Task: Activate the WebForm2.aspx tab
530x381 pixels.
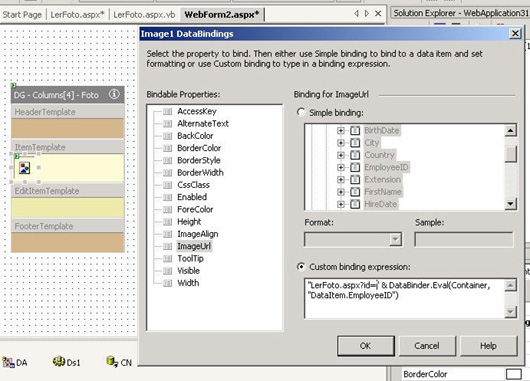Action: tap(222, 15)
